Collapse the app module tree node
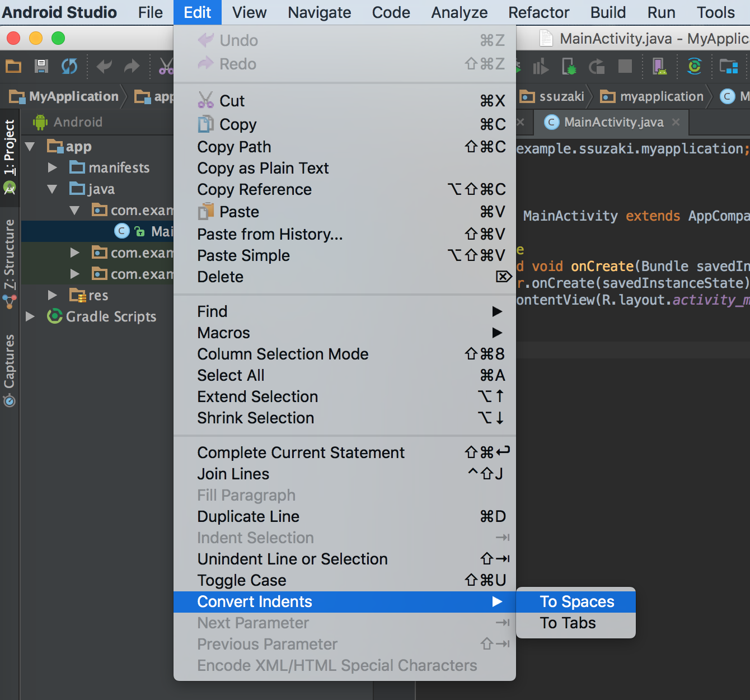 pyautogui.click(x=30, y=147)
